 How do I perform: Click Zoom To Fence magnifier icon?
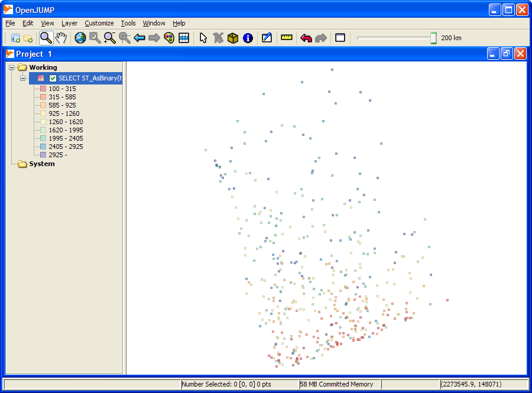coord(110,38)
